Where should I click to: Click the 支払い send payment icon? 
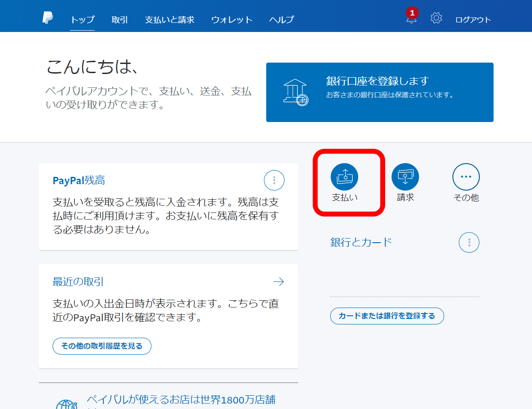click(x=344, y=177)
